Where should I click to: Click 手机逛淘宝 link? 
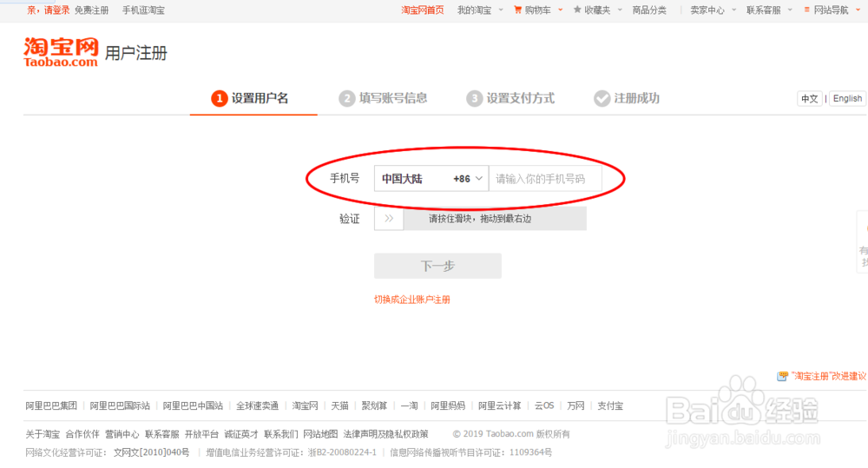point(143,10)
